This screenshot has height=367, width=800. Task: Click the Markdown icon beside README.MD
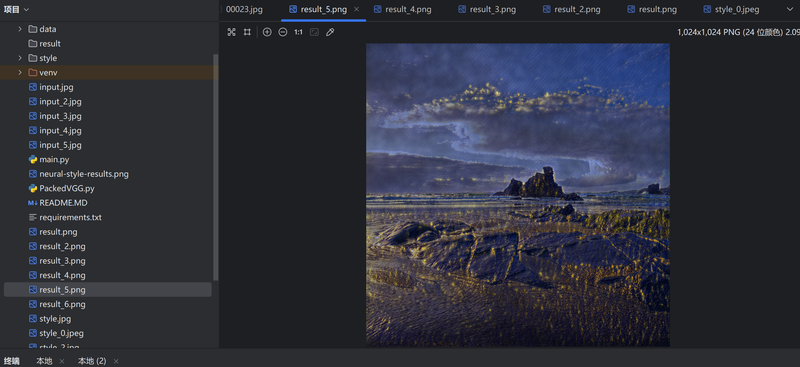click(33, 203)
